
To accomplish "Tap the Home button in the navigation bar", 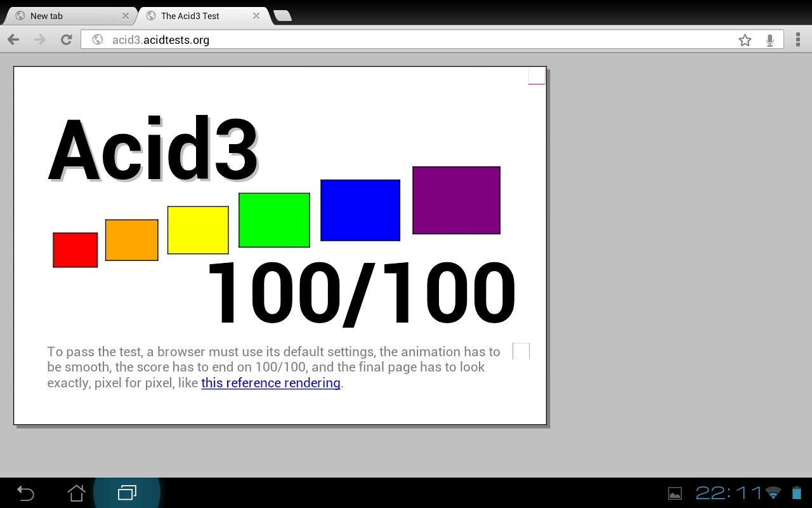I will pyautogui.click(x=76, y=493).
